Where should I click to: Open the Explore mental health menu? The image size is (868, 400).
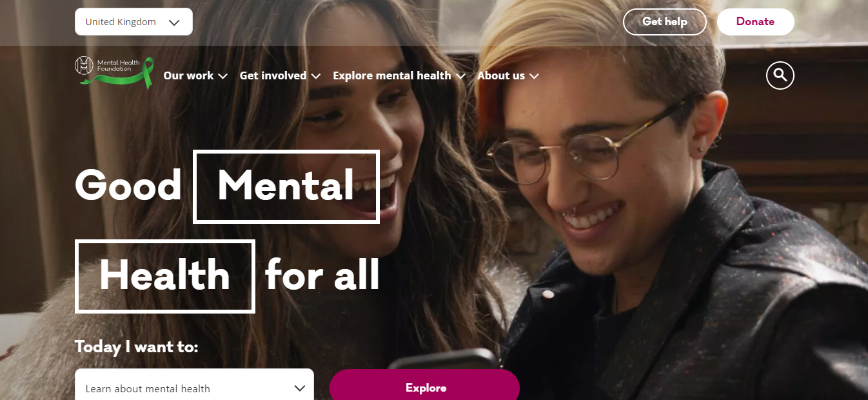(399, 75)
